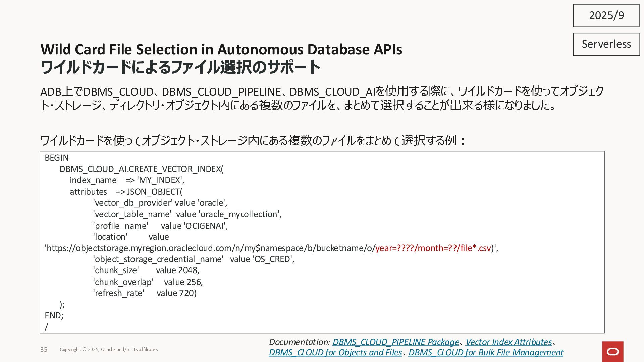Click the Oracle copyright notice text
Screen dimensions: 644x362
click(x=109, y=349)
